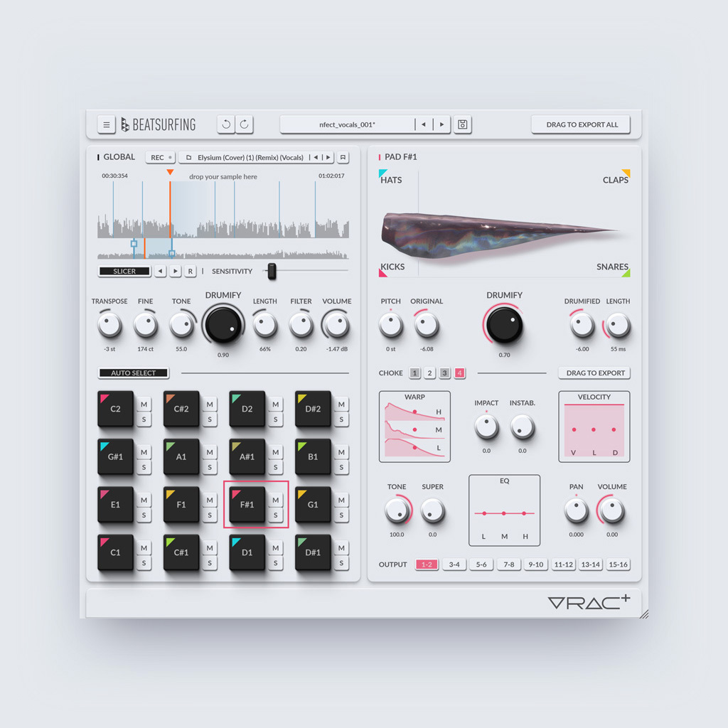
Task: Mute the C1 pad
Action: coord(144,548)
